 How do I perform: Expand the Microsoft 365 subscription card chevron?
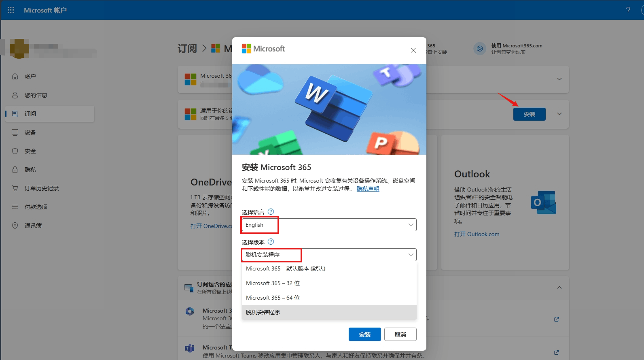coord(559,79)
